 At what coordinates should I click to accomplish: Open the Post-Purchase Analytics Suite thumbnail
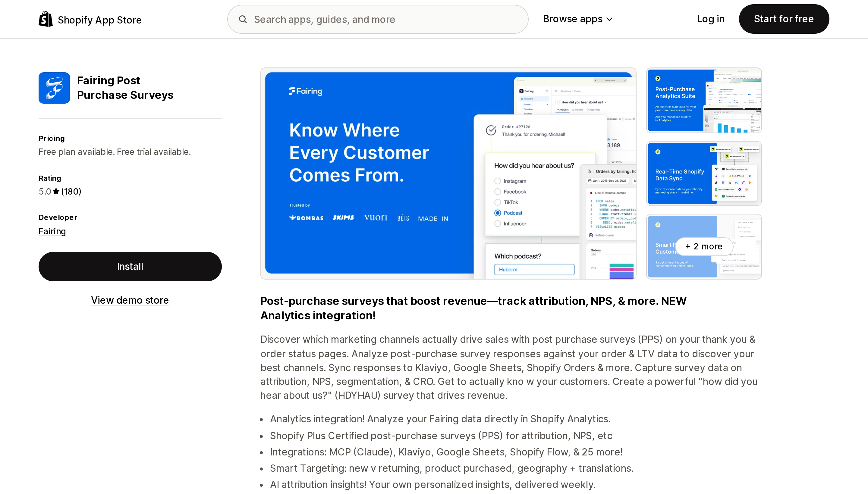704,100
